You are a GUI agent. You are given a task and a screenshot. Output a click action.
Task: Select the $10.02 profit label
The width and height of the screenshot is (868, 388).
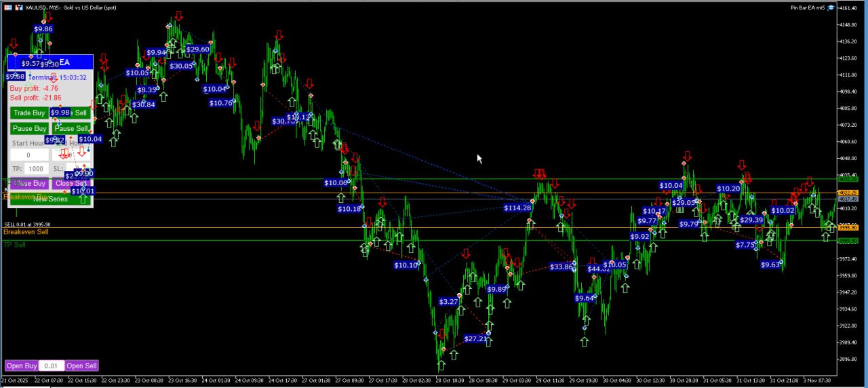(x=783, y=210)
